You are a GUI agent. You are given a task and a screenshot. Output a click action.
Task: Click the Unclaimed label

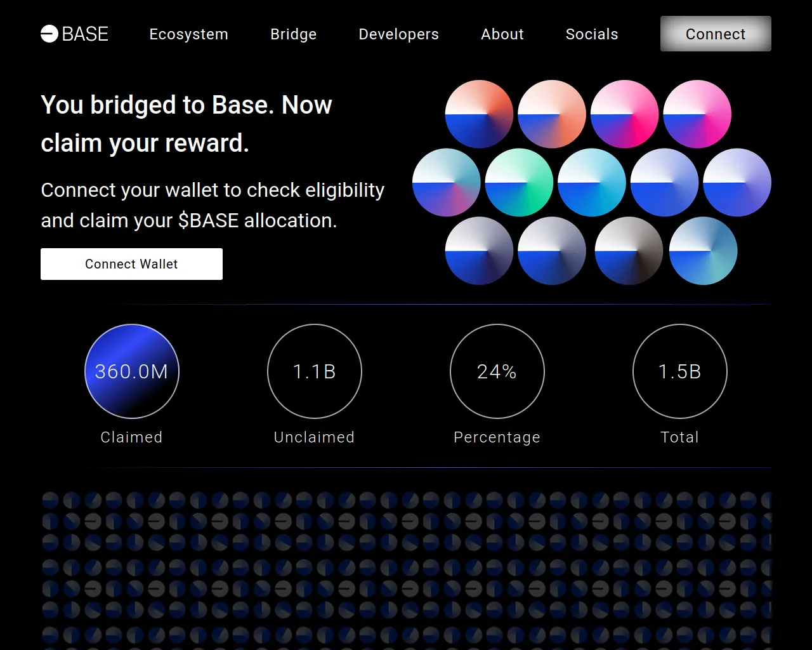[x=314, y=437]
